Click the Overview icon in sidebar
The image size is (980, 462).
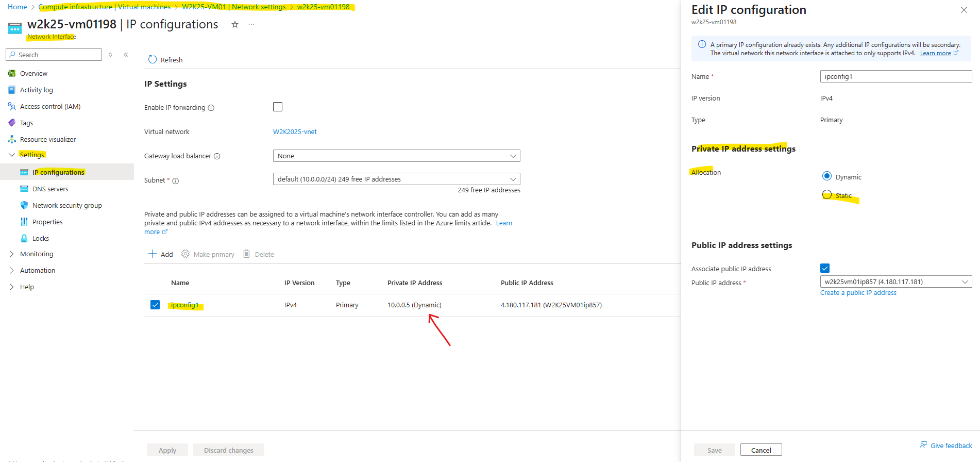12,73
